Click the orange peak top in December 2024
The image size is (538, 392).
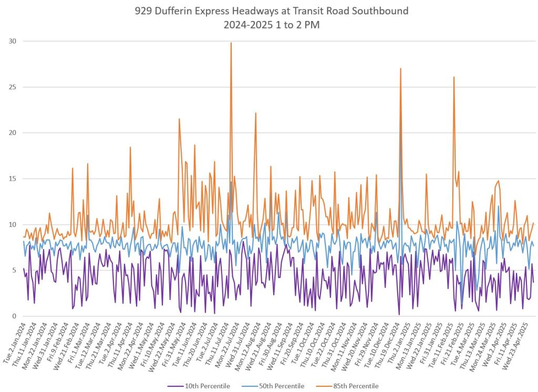tap(400, 69)
